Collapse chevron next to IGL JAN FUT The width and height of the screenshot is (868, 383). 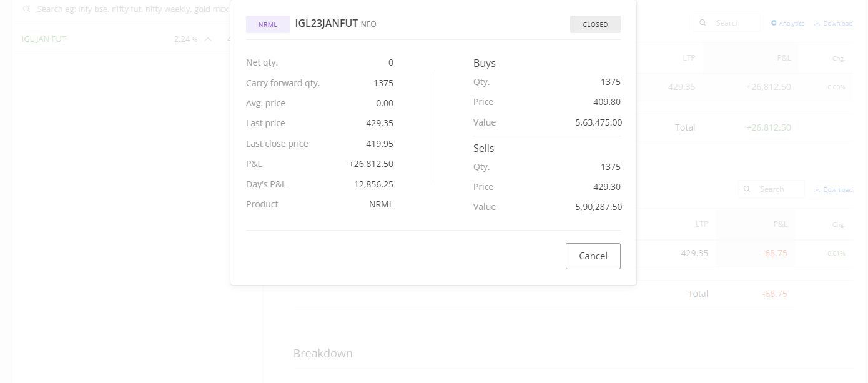tap(208, 39)
